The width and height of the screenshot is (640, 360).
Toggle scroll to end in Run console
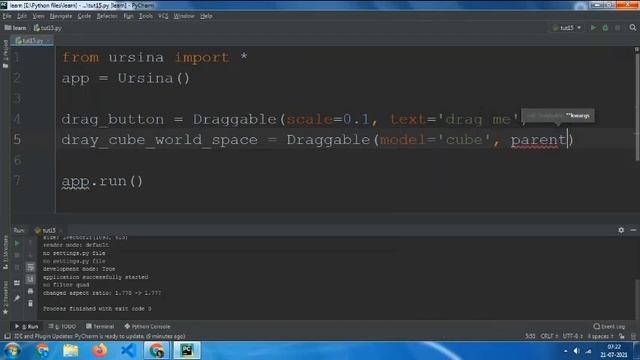coord(30,279)
